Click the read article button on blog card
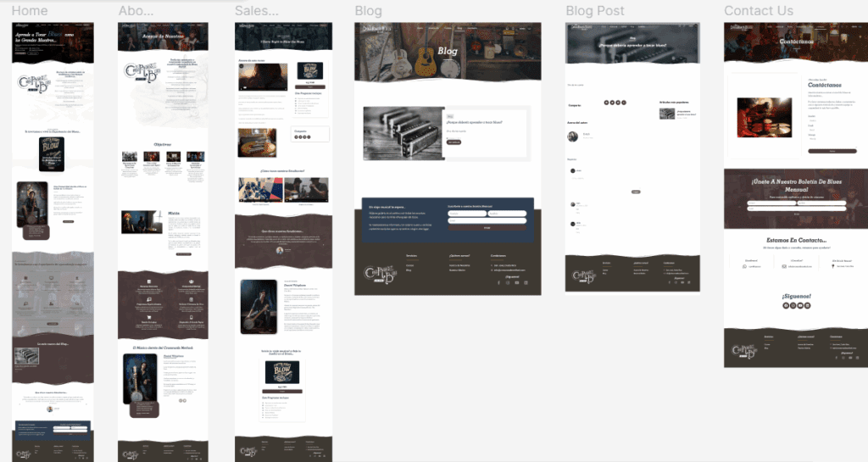 coord(454,142)
